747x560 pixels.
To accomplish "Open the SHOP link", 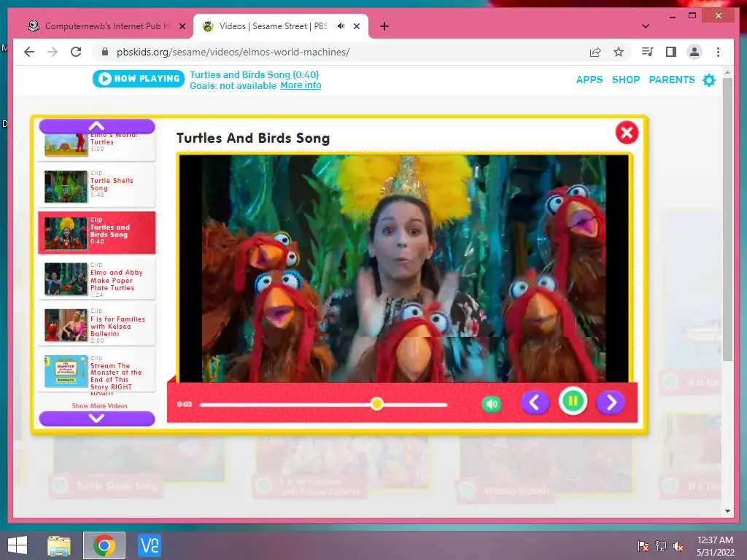I will [x=625, y=79].
